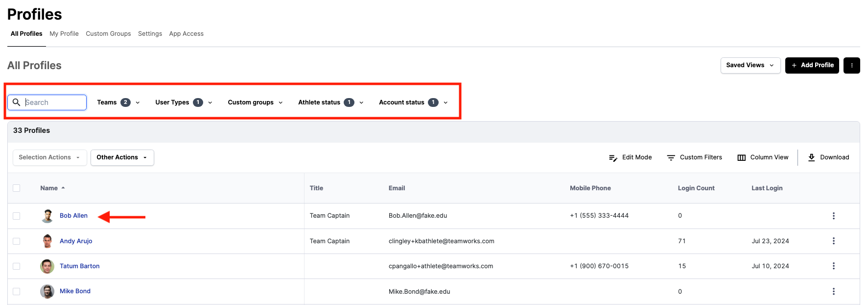
Task: Click the Mobile Phone column header
Action: click(x=590, y=188)
